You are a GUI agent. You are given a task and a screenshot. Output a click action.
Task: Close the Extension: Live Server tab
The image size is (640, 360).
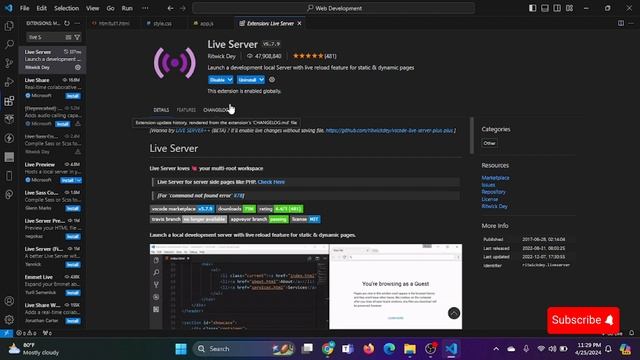[300, 23]
